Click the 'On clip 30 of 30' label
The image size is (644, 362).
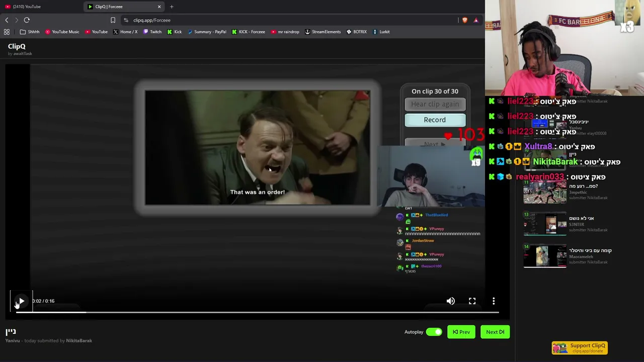(x=435, y=91)
